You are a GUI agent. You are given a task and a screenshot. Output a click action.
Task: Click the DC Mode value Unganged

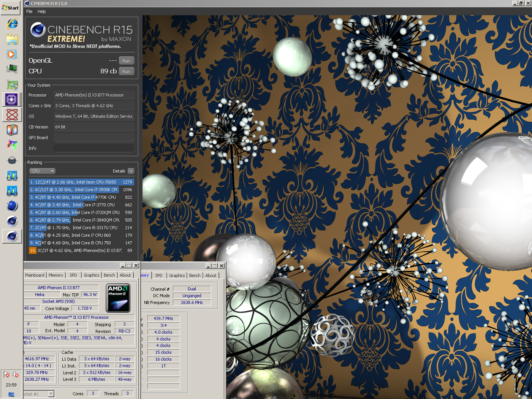point(192,296)
